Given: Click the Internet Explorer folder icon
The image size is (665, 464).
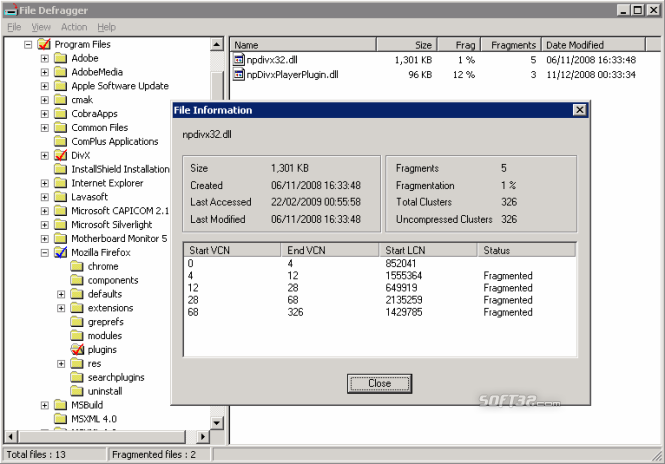Looking at the screenshot, I should click(61, 183).
